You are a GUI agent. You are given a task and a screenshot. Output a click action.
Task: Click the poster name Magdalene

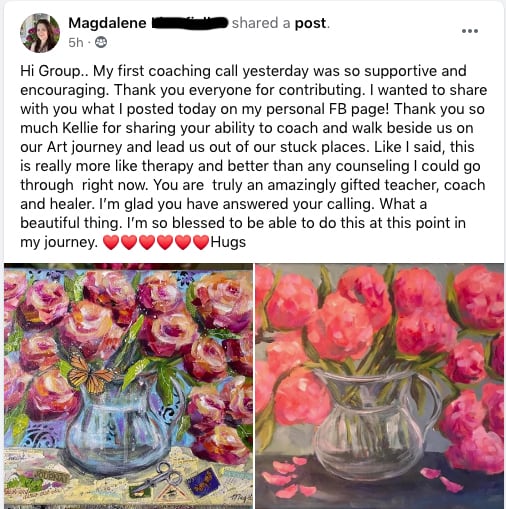point(107,23)
